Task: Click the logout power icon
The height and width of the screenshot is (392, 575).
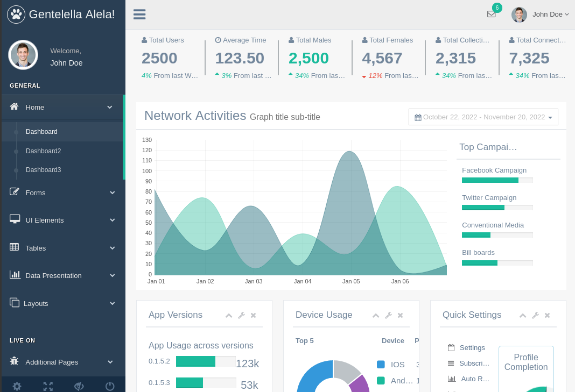Action: (110, 386)
